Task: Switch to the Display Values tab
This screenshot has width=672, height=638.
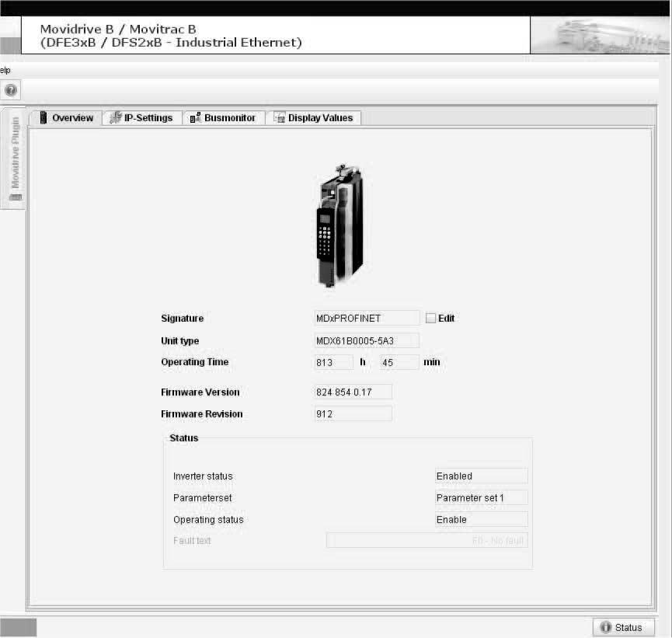Action: (313, 117)
